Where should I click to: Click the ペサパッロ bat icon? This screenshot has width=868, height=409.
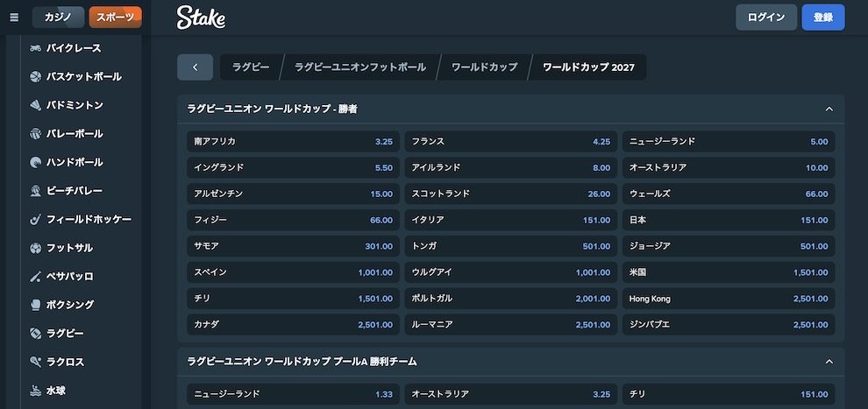tap(35, 277)
